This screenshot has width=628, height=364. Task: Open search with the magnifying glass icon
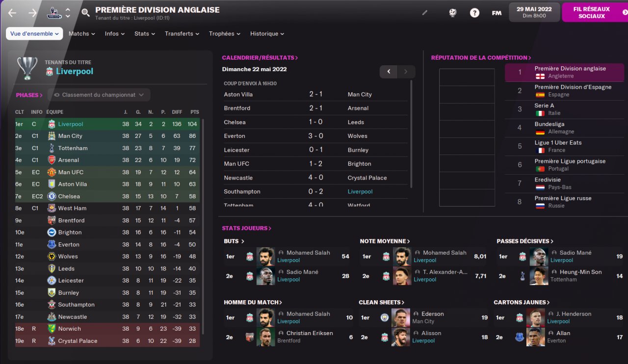point(85,13)
